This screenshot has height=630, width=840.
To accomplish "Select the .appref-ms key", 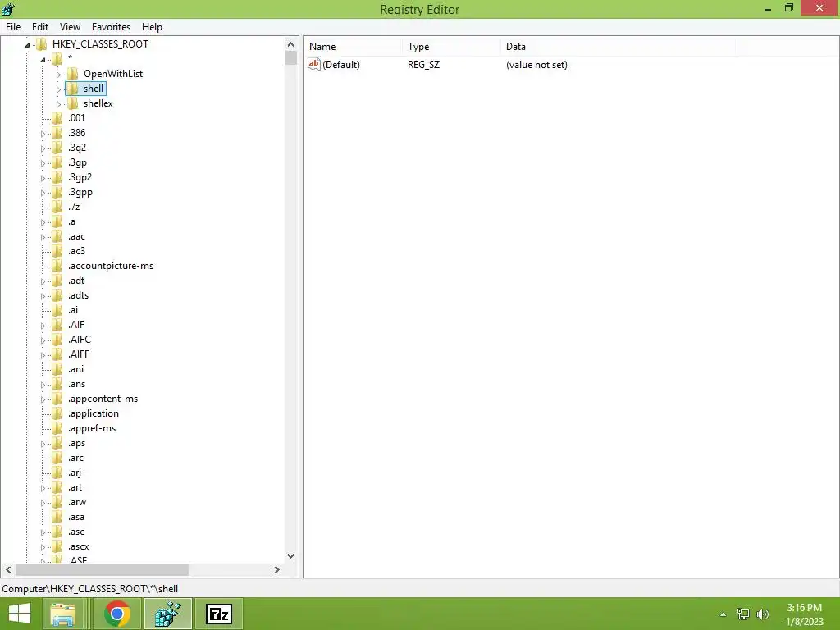I will tap(92, 428).
